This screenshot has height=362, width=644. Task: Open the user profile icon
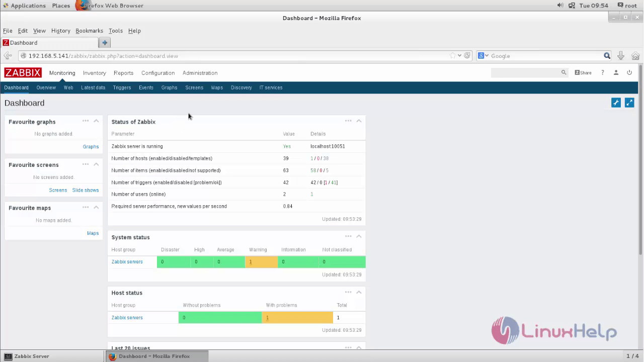tap(616, 73)
